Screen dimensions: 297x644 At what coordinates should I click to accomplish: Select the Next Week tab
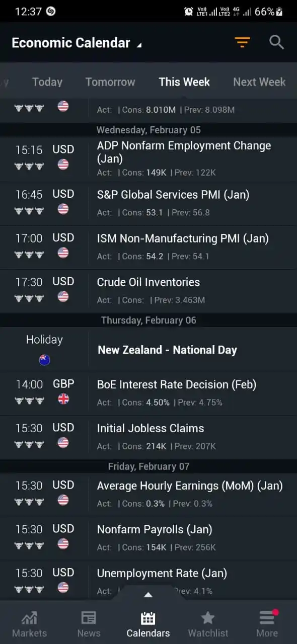[259, 82]
